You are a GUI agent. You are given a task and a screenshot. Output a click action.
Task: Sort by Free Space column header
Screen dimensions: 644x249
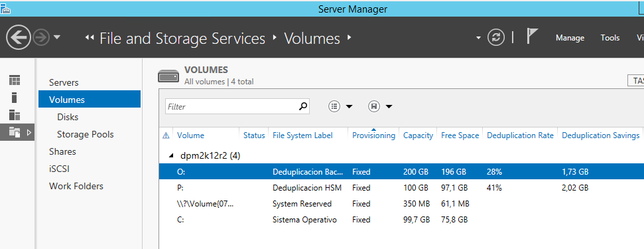460,135
